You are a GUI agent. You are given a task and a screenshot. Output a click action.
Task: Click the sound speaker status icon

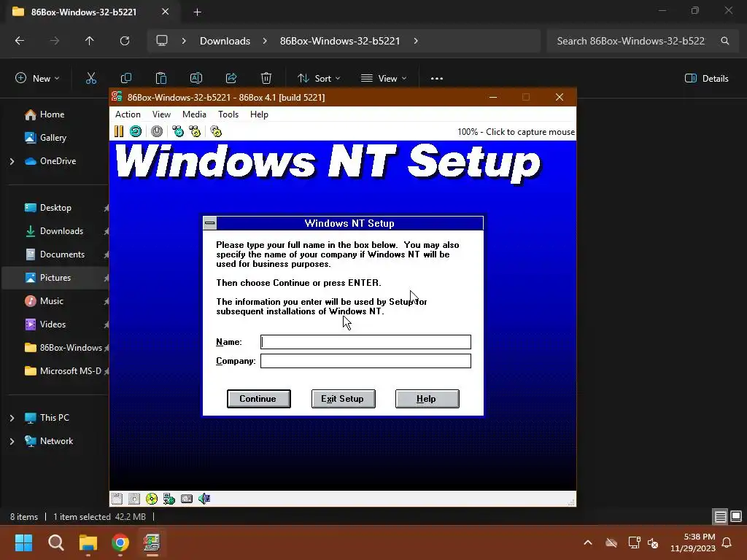click(x=204, y=499)
